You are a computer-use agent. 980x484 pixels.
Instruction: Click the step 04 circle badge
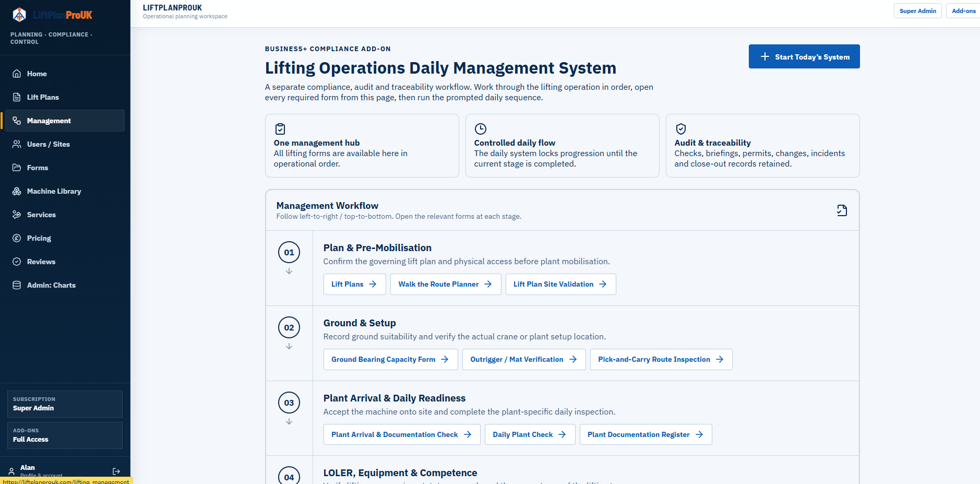coord(289,476)
